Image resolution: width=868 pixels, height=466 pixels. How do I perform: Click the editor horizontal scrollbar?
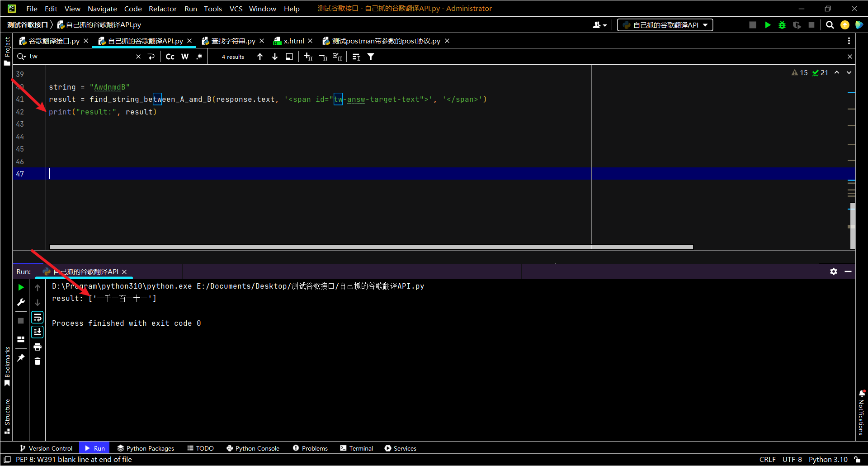(x=371, y=247)
